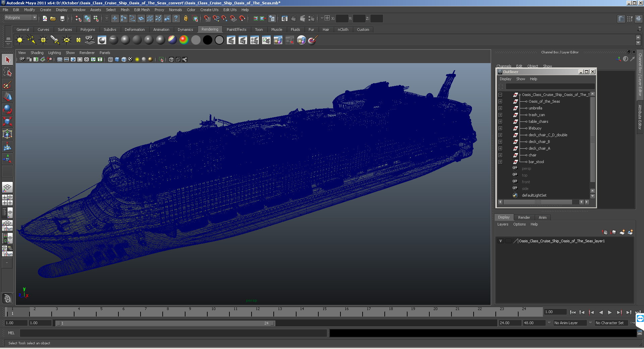
Task: Pick the Rotate tool sphere icon
Action: point(7,109)
